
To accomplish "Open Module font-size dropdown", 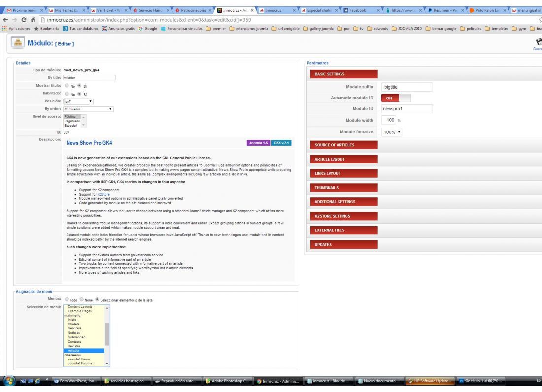I will pyautogui.click(x=391, y=132).
